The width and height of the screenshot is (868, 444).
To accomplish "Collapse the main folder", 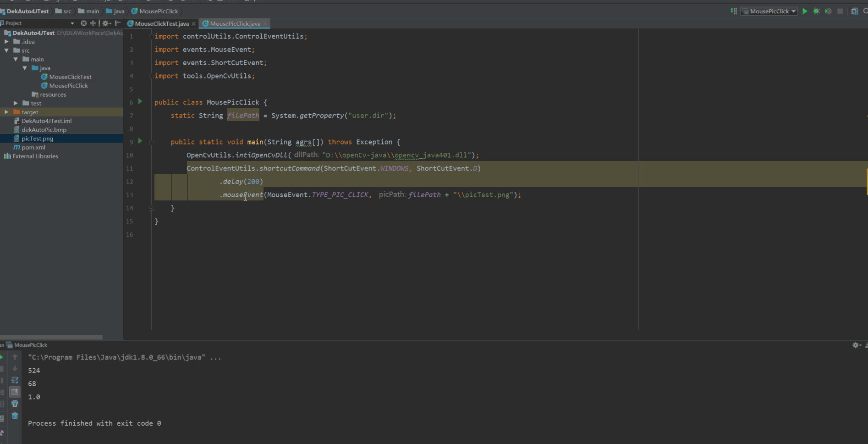I will tap(16, 59).
